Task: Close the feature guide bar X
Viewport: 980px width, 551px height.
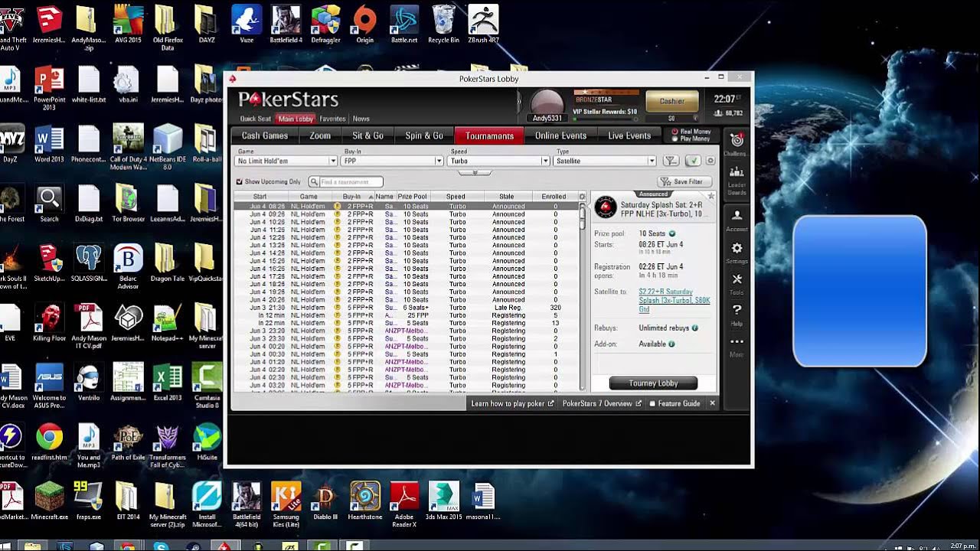Action: pos(712,403)
